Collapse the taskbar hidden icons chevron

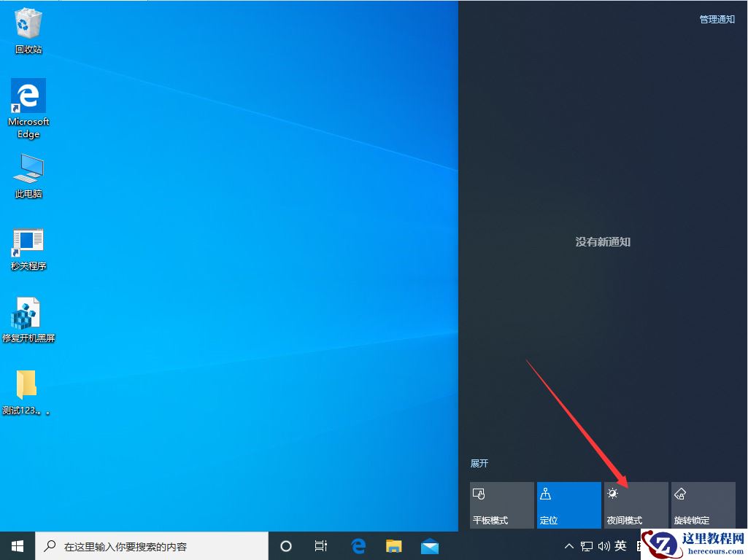568,545
